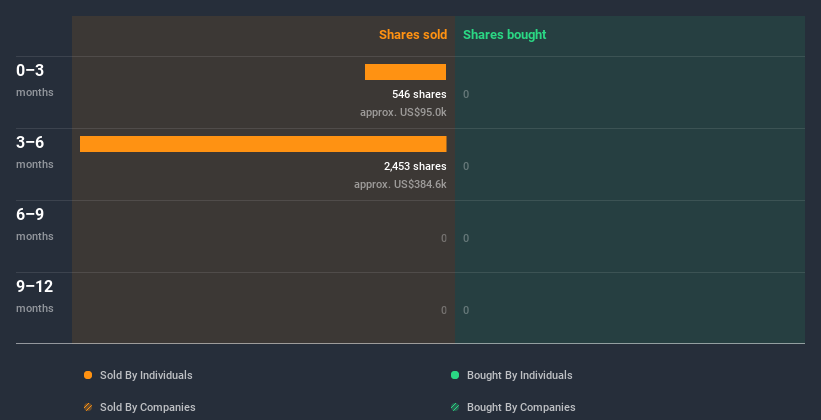Screen dimensions: 821x420
Task: Click the 546 shares label
Action: [419, 94]
